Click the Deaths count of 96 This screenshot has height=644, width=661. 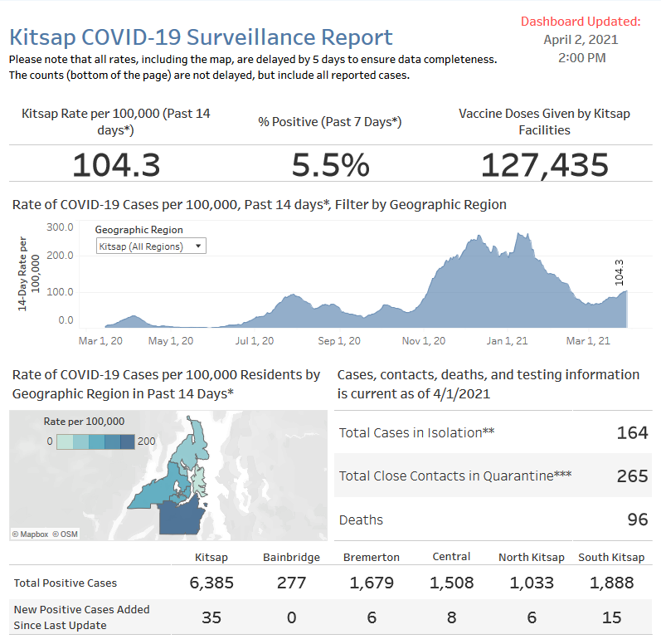tap(637, 520)
